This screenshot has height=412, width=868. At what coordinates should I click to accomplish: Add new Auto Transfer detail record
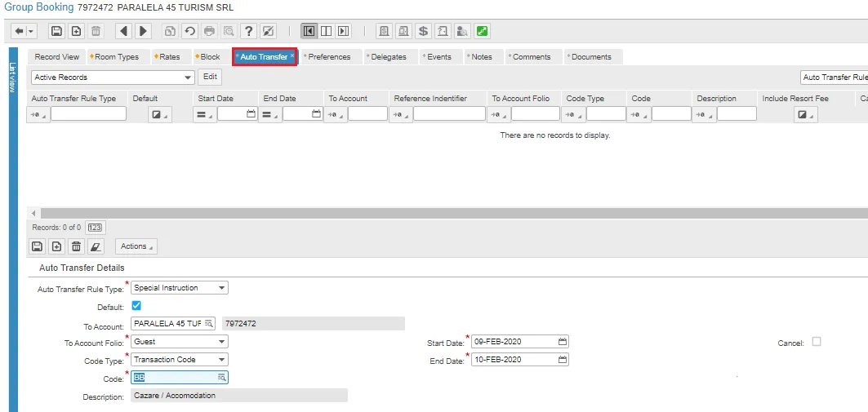pyautogui.click(x=56, y=246)
